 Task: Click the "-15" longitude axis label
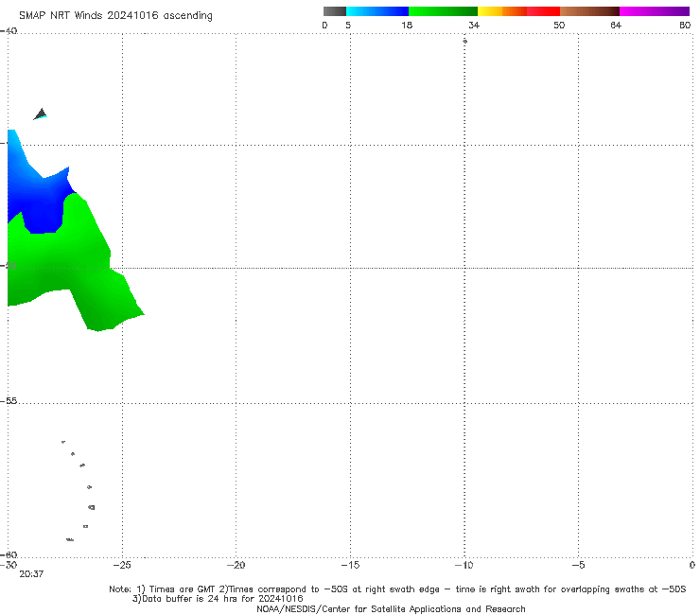coord(350,565)
